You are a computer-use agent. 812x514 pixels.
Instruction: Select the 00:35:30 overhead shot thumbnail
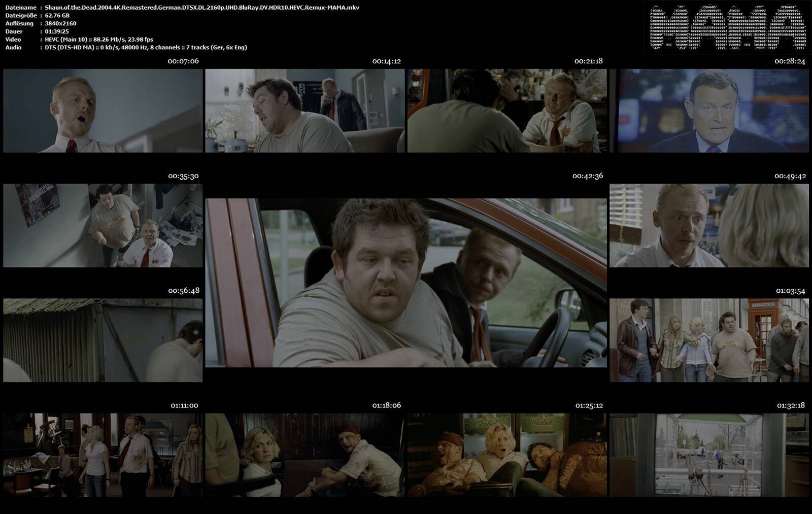[x=103, y=225]
